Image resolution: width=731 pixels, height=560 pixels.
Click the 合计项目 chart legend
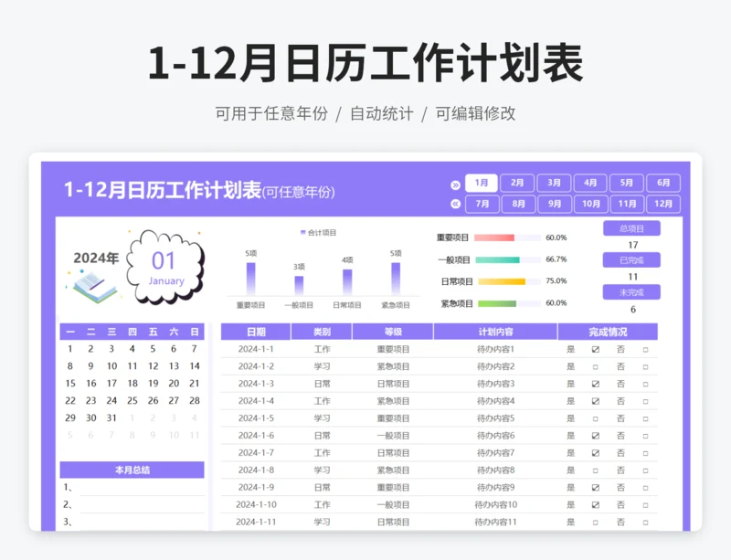(318, 233)
